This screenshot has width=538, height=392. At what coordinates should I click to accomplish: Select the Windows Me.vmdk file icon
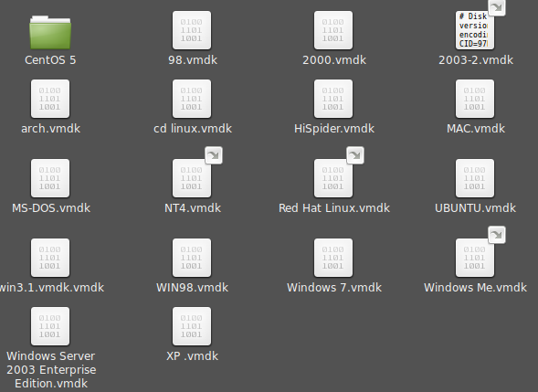pyautogui.click(x=475, y=258)
